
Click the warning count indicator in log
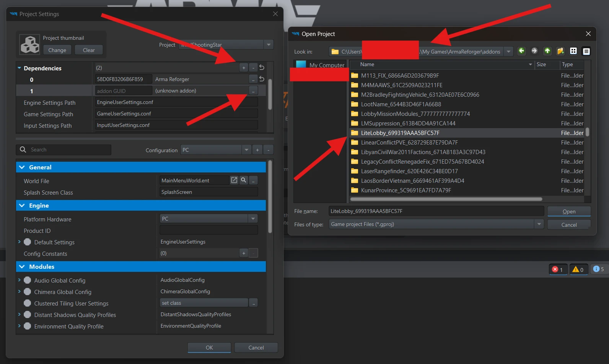coord(578,270)
